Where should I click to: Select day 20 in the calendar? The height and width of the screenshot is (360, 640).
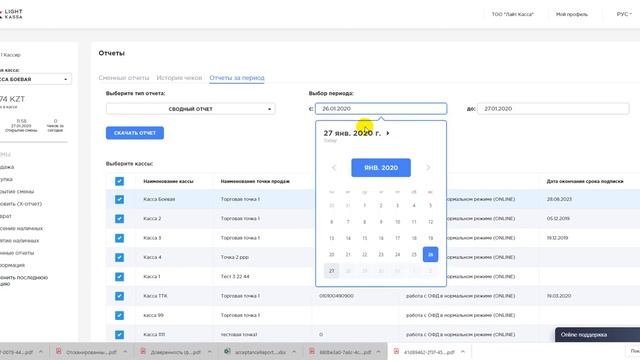click(x=331, y=254)
